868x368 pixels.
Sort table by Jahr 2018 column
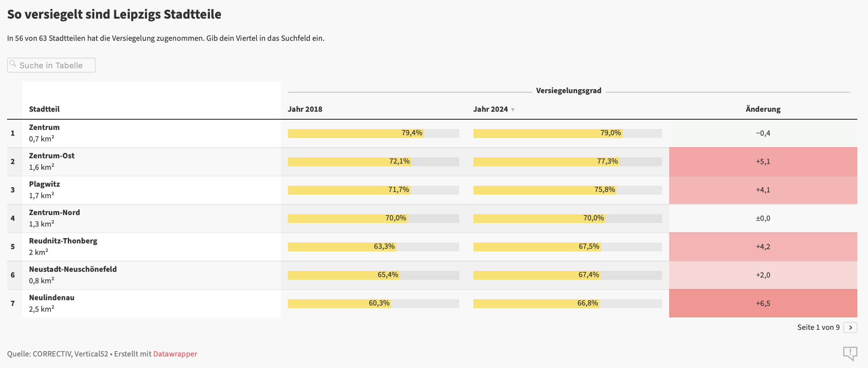click(305, 109)
